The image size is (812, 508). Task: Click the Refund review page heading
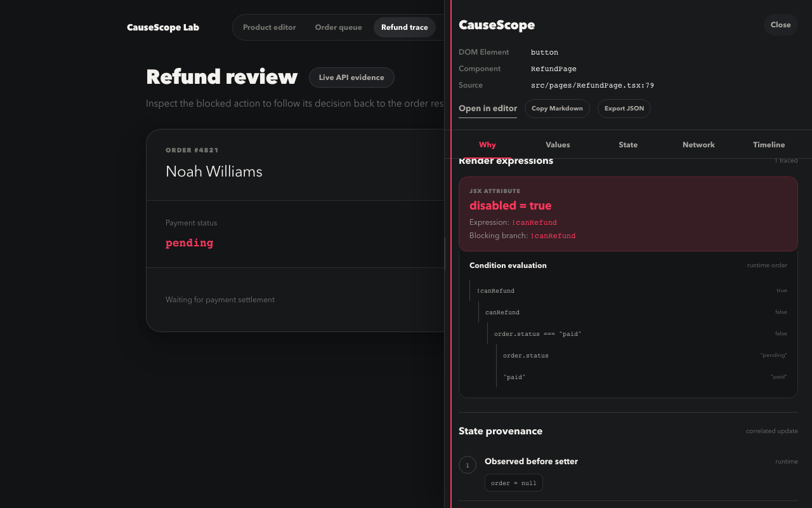coord(221,77)
